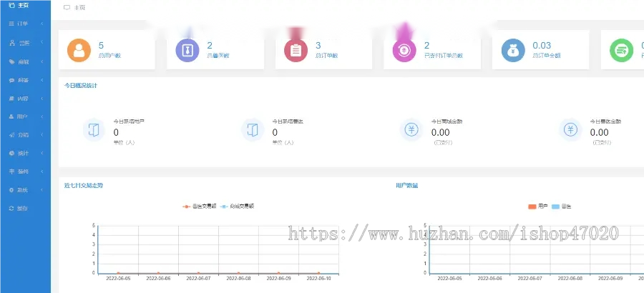Open the 总用户数 card showing 5
The width and height of the screenshot is (644, 293).
click(107, 49)
